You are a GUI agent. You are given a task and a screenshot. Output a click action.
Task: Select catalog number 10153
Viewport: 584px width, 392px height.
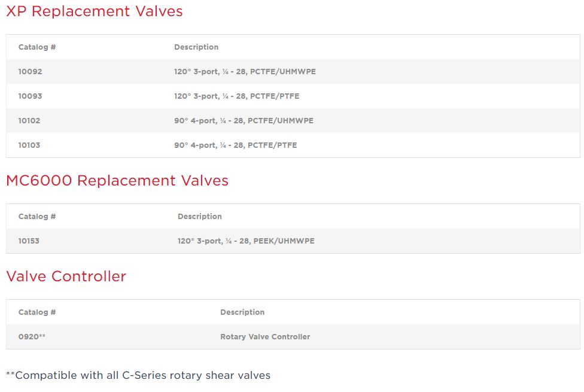[x=29, y=241]
